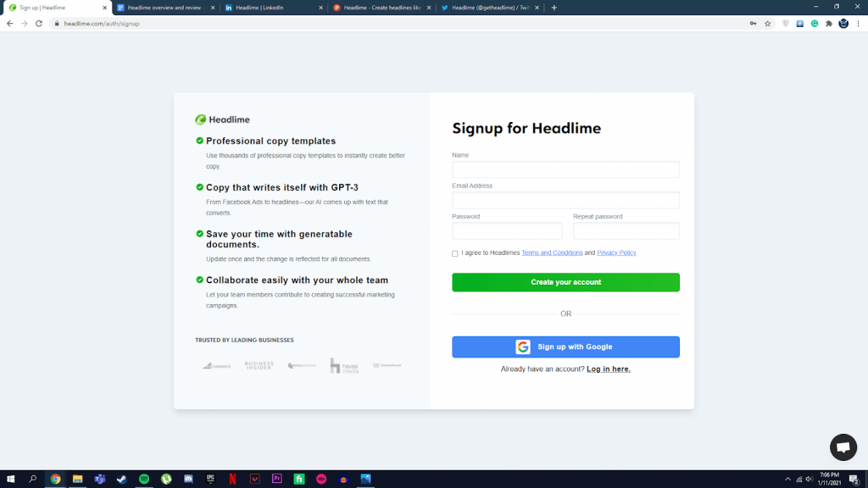Screen dimensions: 868x488
Task: Click the Repeat password field
Action: coord(626,230)
